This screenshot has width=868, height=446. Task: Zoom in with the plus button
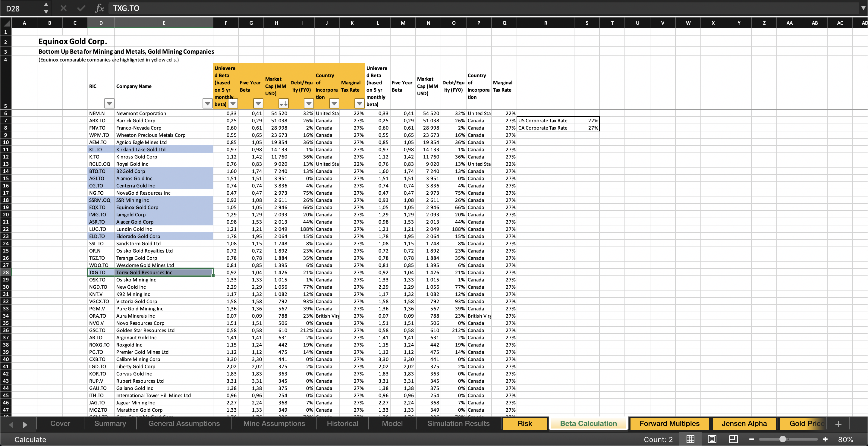click(825, 439)
